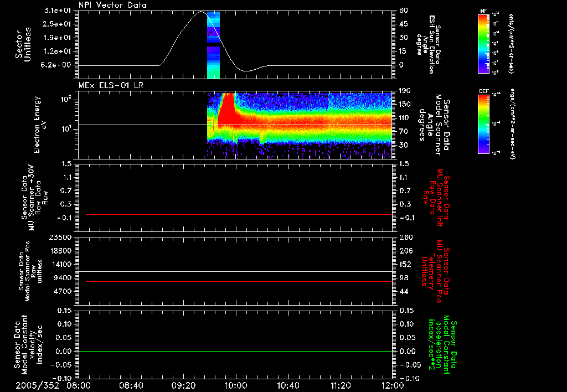Click the "45" sun elevation tick label
The image size is (567, 392).
tap(403, 24)
